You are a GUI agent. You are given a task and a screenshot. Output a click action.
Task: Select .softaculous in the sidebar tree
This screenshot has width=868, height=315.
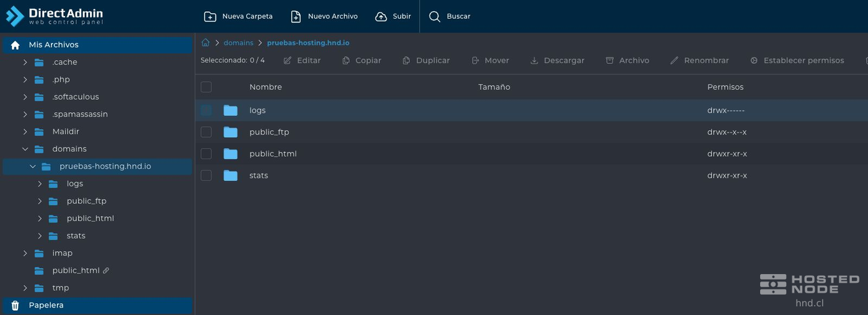(x=76, y=97)
